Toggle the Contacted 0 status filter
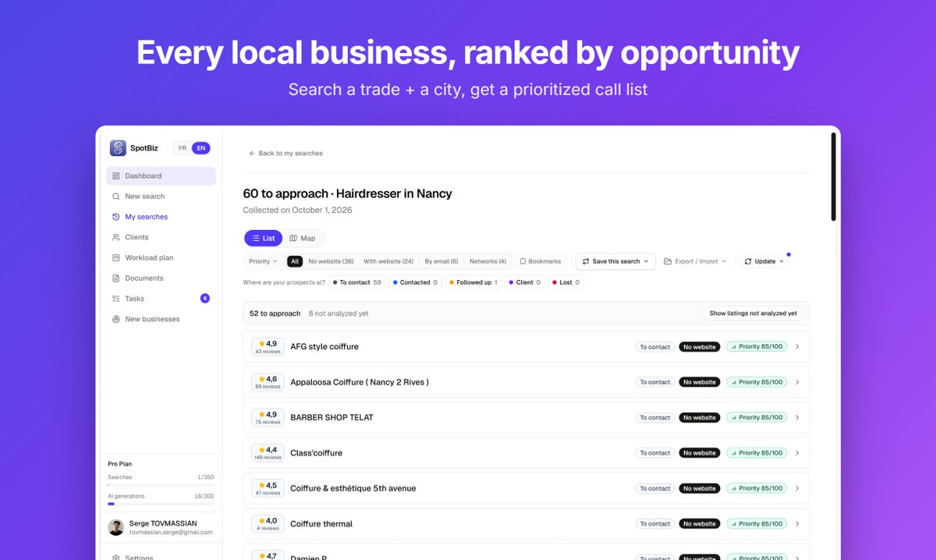Viewport: 936px width, 560px height. (415, 282)
